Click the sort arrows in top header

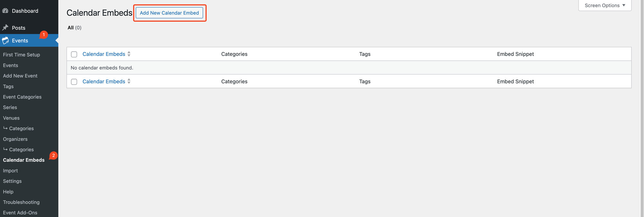[129, 54]
